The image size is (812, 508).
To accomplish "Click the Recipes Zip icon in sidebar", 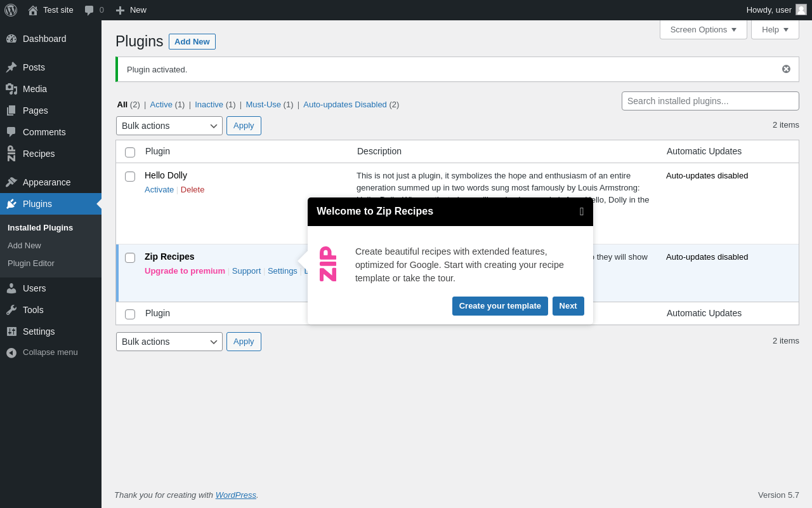I will [x=11, y=154].
